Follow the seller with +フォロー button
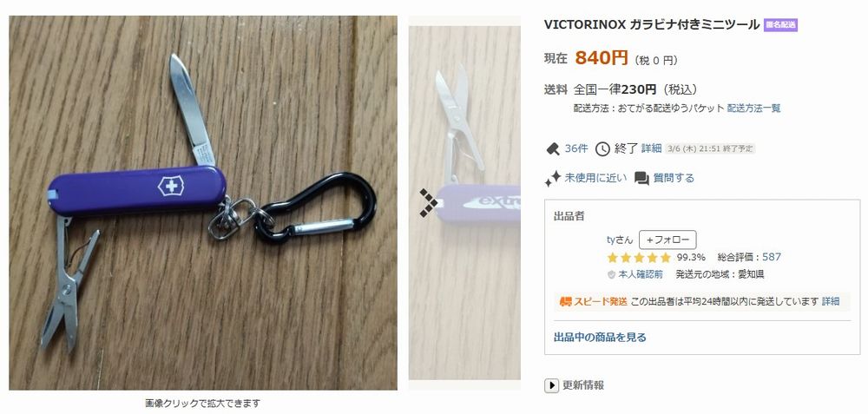Image resolution: width=868 pixels, height=414 pixels. click(x=667, y=240)
